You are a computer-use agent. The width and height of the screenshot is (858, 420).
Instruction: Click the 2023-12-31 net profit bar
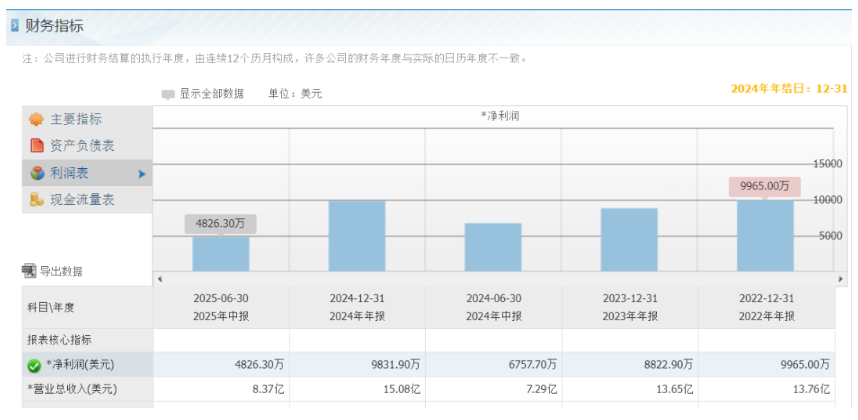[629, 239]
